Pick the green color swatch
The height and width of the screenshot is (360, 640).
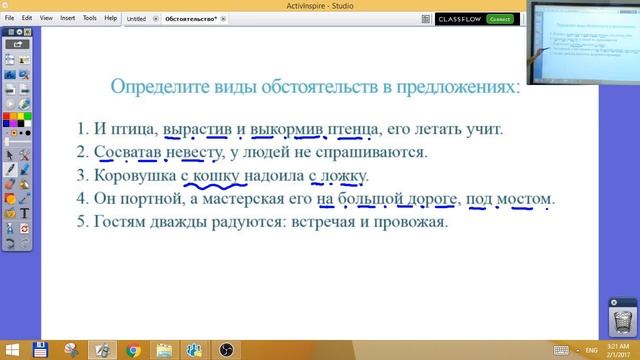28,117
